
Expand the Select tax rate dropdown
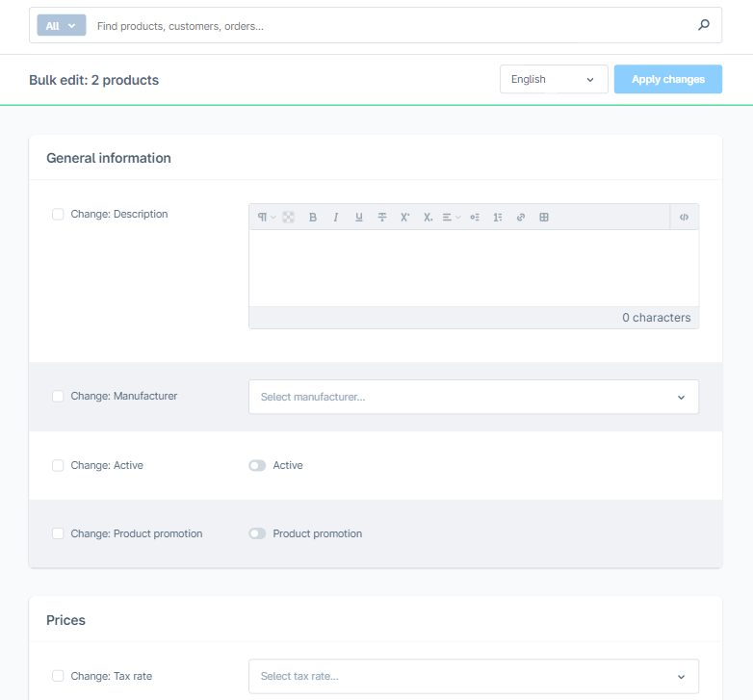pos(473,677)
